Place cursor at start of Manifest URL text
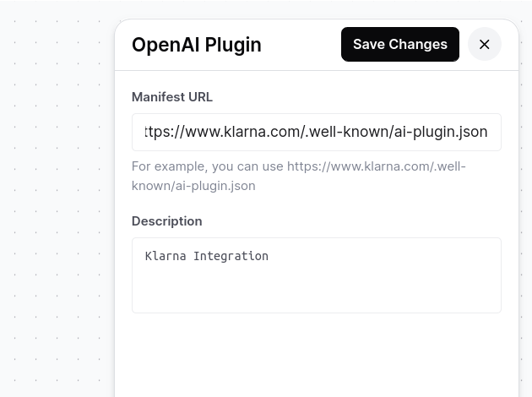 [x=145, y=132]
